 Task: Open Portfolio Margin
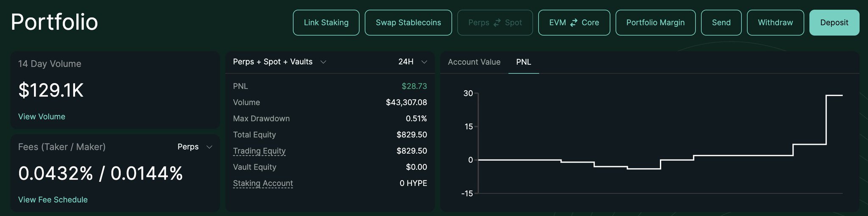coord(655,22)
